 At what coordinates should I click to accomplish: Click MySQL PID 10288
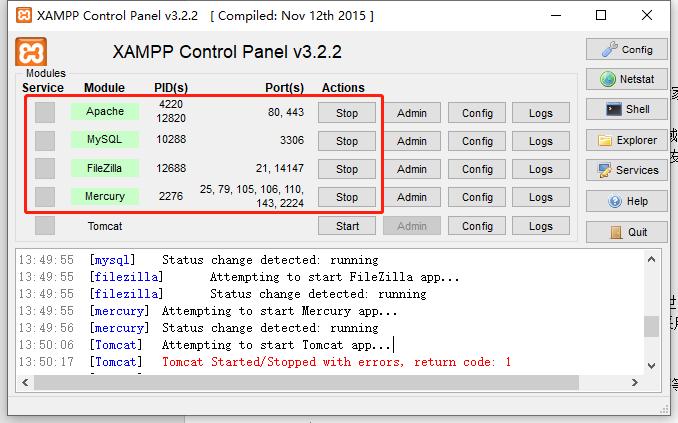[x=171, y=139]
